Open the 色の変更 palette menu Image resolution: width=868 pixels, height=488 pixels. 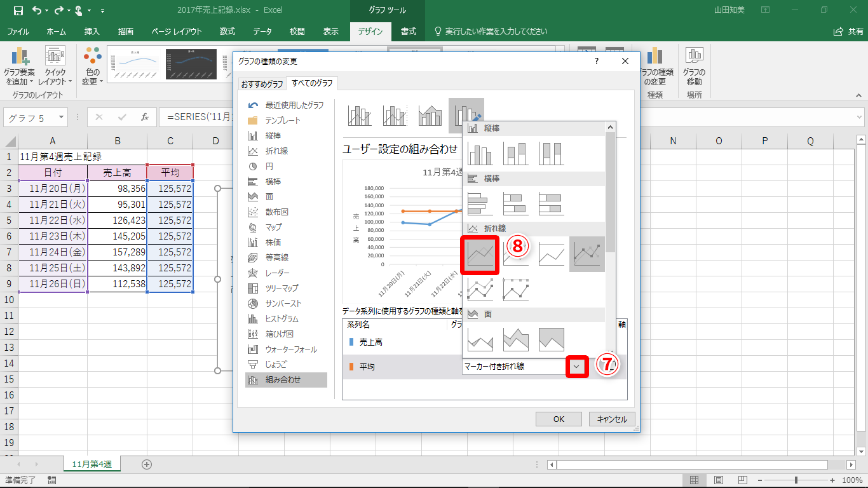tap(92, 67)
